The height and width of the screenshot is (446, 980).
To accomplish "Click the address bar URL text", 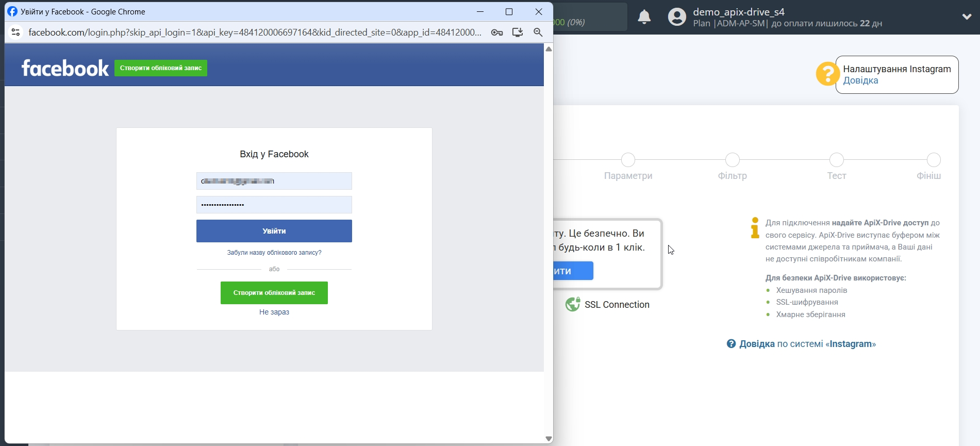I will point(255,32).
